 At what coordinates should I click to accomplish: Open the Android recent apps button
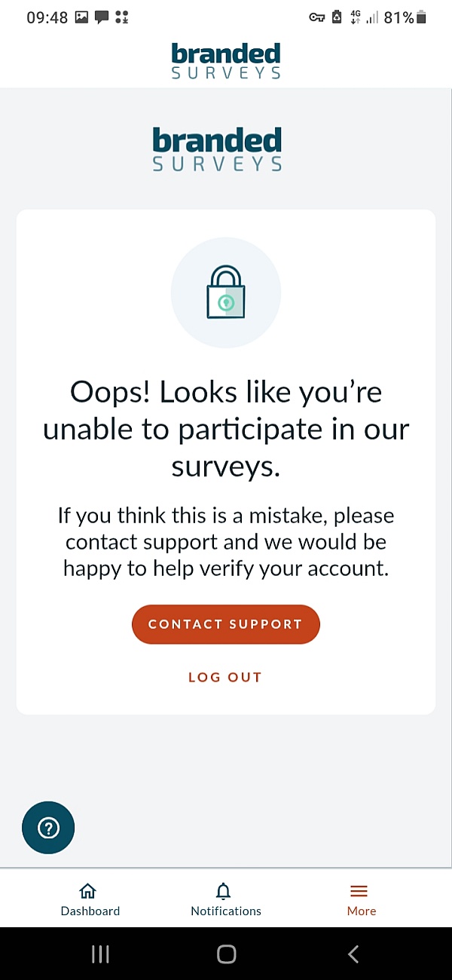pyautogui.click(x=100, y=954)
